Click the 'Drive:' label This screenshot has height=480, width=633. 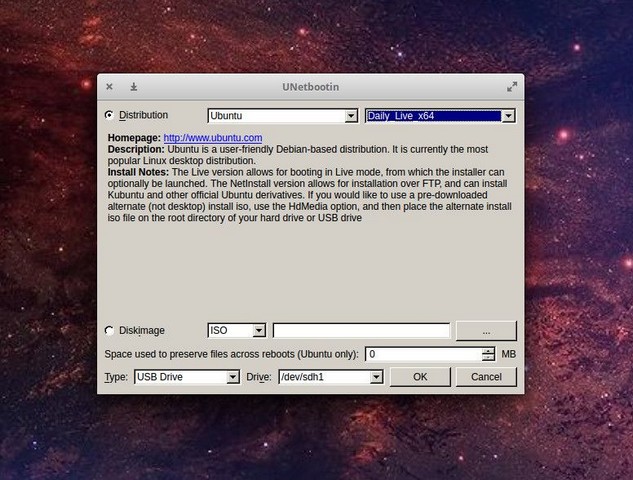[259, 377]
